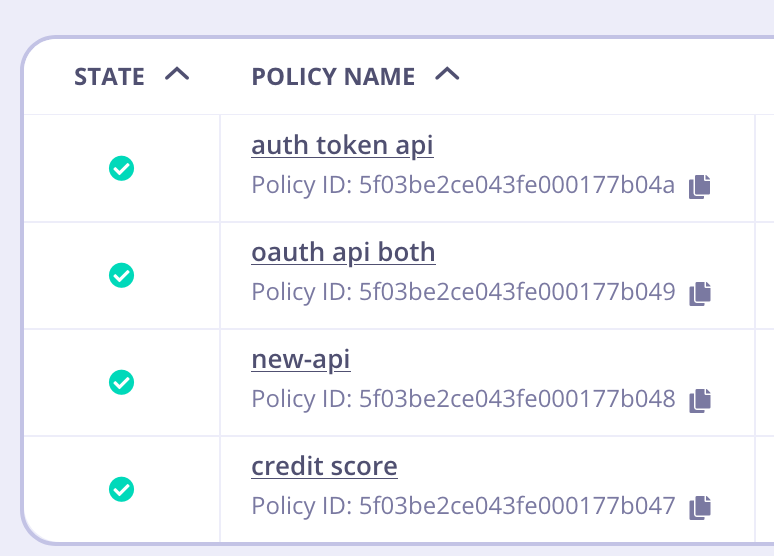Click the STATE column header label
The height and width of the screenshot is (556, 774).
pos(109,77)
